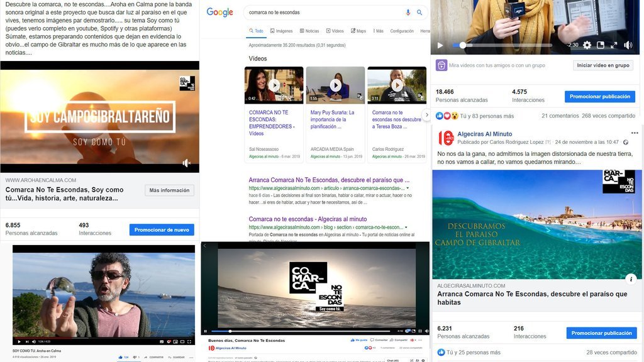Seek on the Comarca video progress bar
This screenshot has height=362, width=644.
click(301, 331)
